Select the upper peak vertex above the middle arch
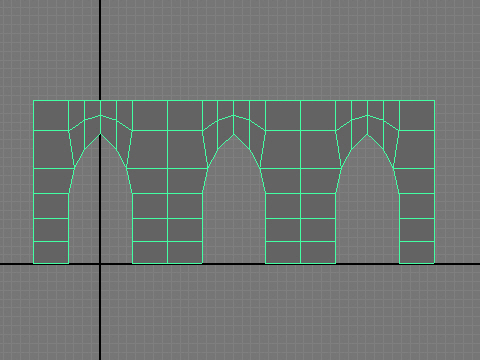480x360 pixels. 234,115
